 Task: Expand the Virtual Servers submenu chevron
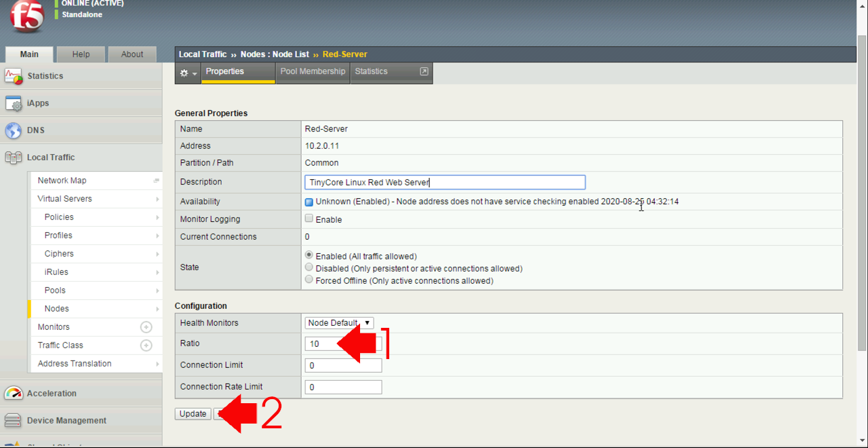156,198
